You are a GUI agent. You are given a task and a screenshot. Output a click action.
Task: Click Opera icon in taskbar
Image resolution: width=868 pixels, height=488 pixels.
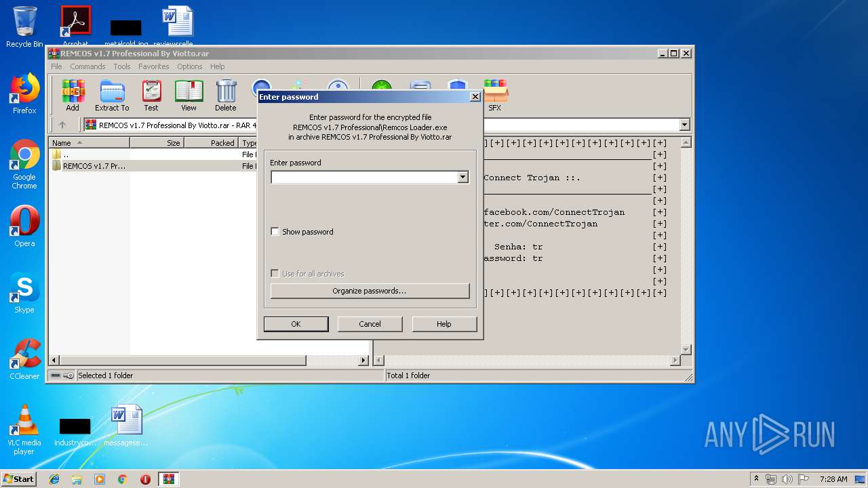145,479
